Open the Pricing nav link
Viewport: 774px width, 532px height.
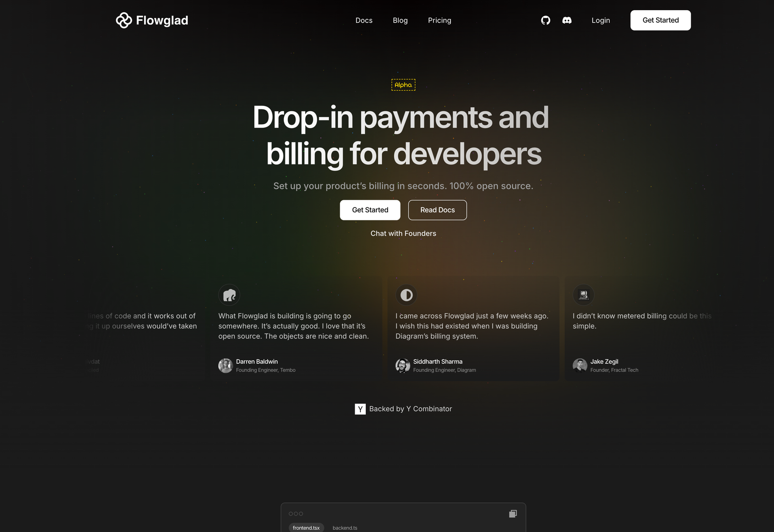(x=440, y=20)
